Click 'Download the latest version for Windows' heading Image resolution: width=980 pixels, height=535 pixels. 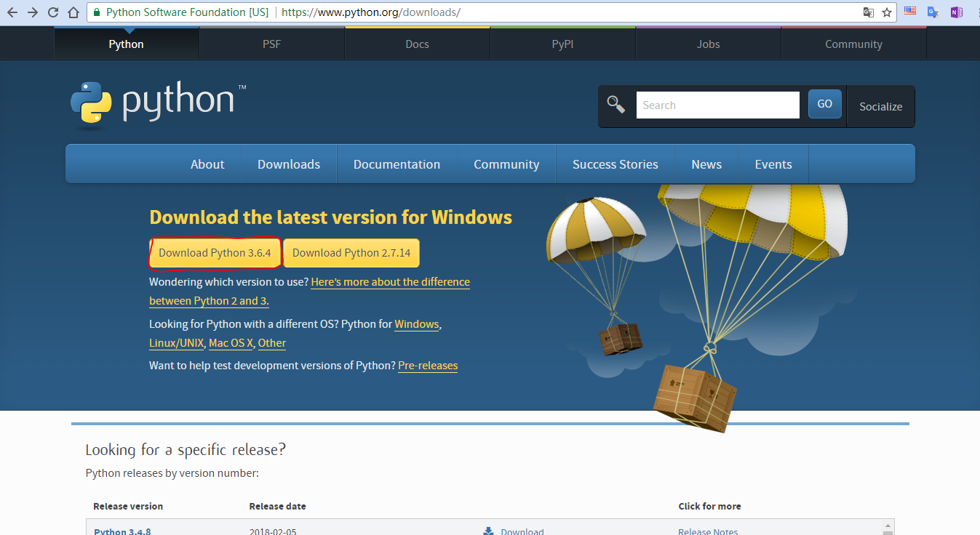click(330, 217)
